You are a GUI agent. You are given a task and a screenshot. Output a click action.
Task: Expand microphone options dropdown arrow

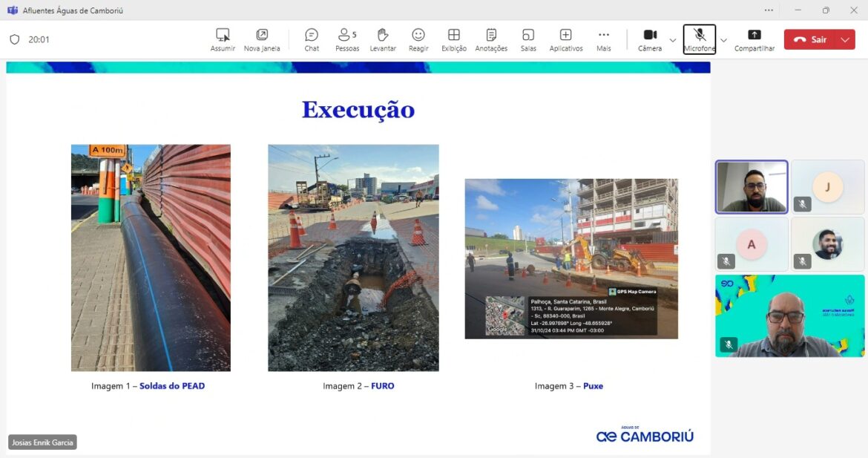[723, 40]
